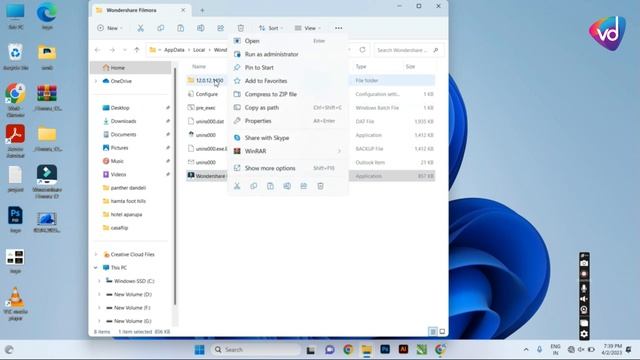640x360 pixels.
Task: Click the Rename icon in the Explorer toolbar
Action: (200, 28)
